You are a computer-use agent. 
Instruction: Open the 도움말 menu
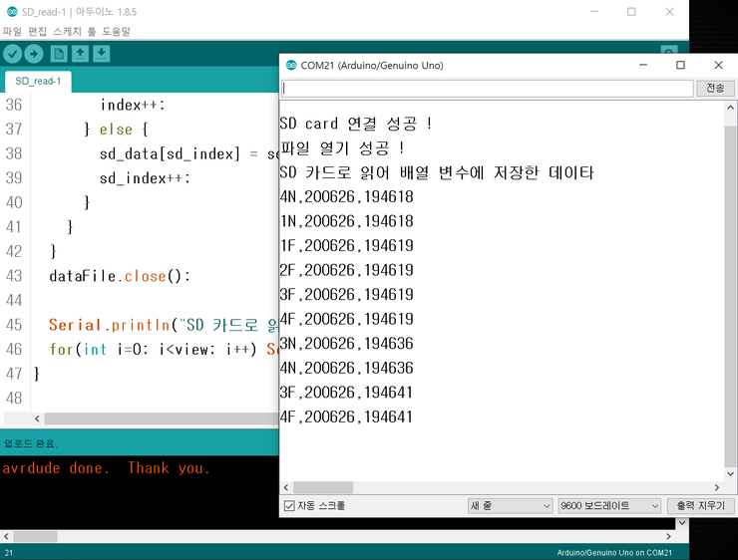point(116,32)
